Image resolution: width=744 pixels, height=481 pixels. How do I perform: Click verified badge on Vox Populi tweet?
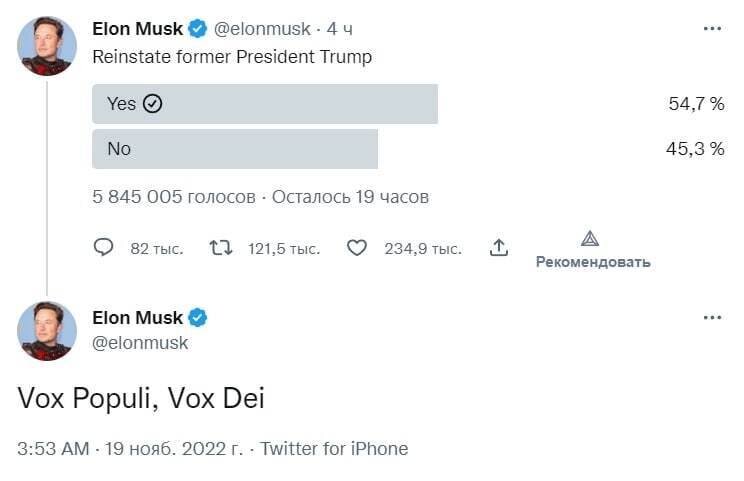[x=198, y=318]
